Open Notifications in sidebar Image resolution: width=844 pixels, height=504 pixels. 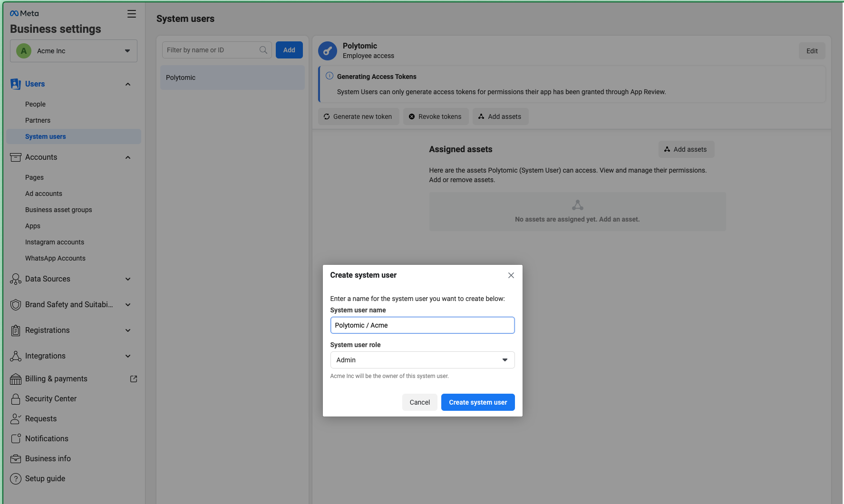point(47,439)
